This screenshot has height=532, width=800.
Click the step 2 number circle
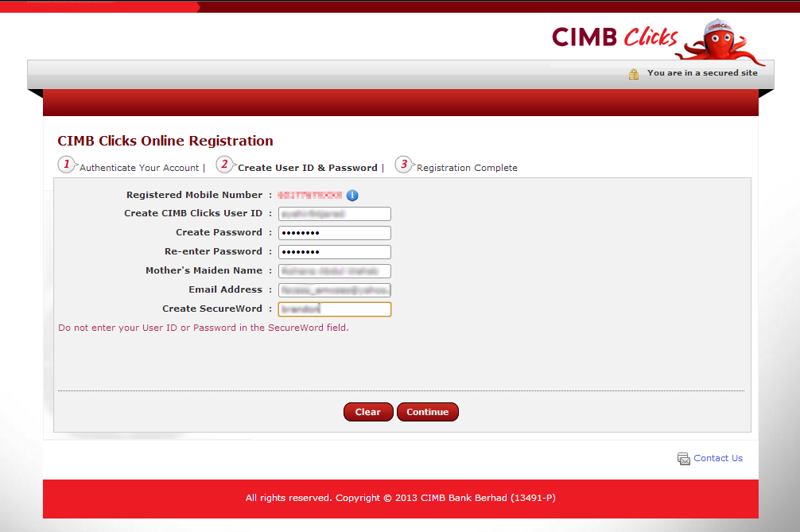pos(224,165)
